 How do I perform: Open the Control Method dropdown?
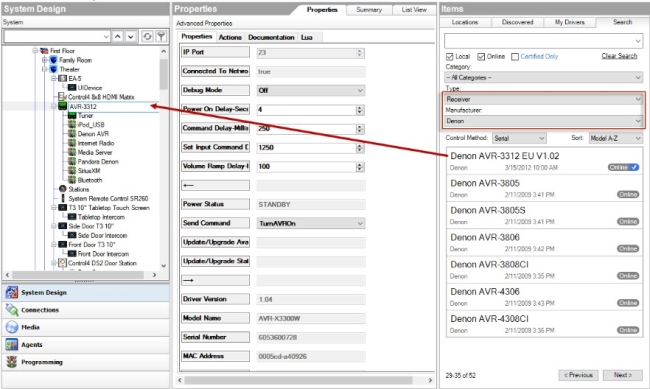click(519, 138)
